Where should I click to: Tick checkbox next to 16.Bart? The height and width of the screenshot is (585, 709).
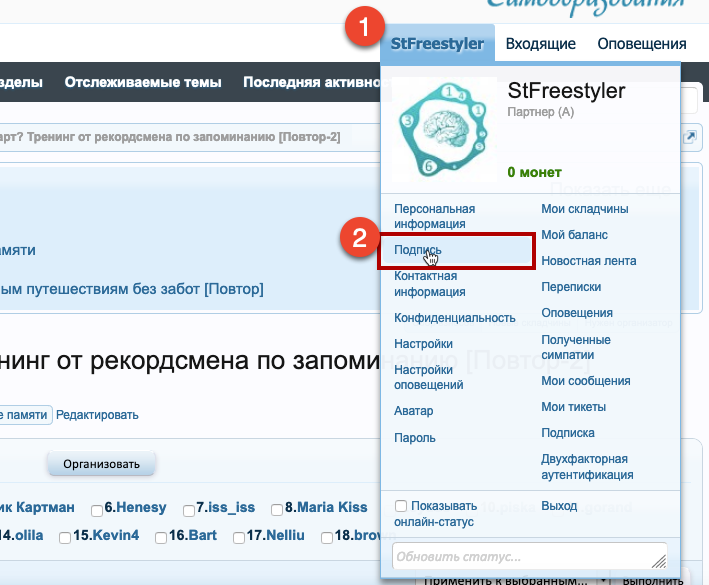pos(161,538)
